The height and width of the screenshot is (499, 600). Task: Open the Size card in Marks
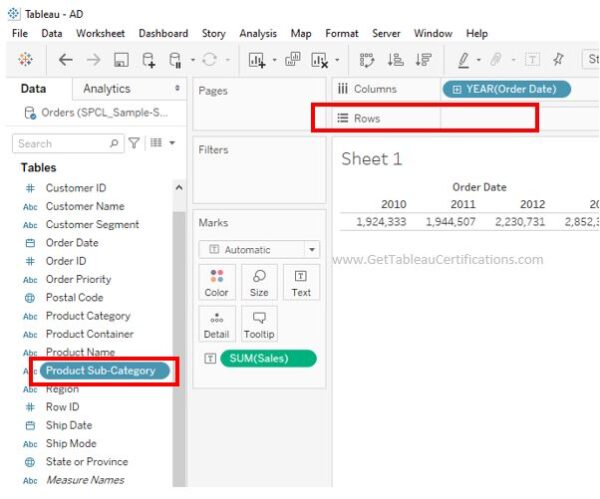click(x=259, y=282)
